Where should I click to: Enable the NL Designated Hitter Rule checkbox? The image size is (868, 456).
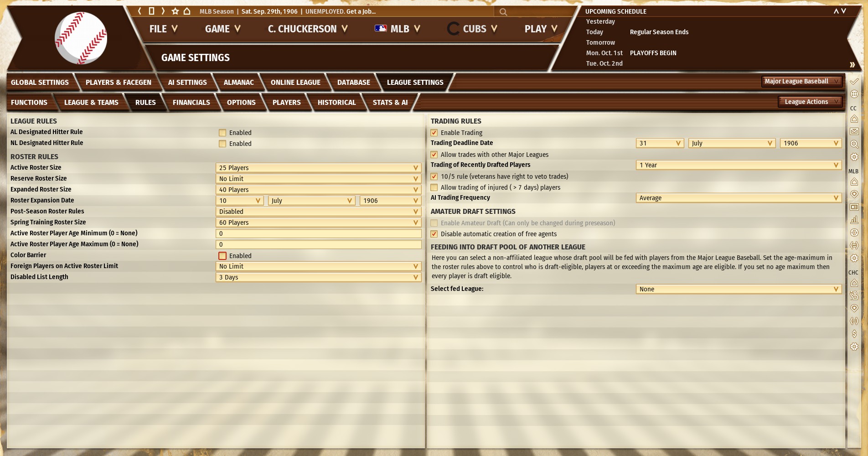pyautogui.click(x=222, y=144)
